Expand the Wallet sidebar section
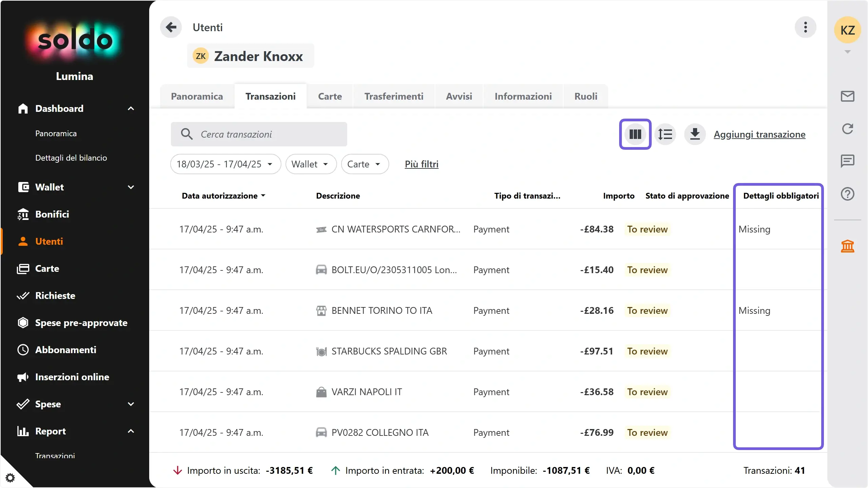This screenshot has width=868, height=488. tap(131, 187)
